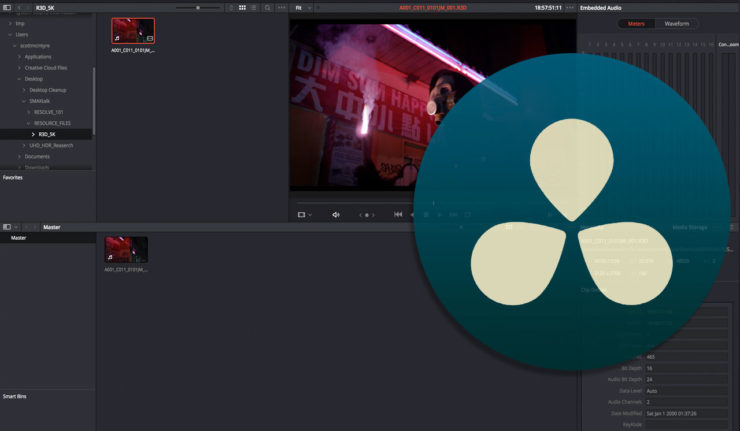Click the viewer timecode 18:57:51:11
740x431 pixels.
548,8
